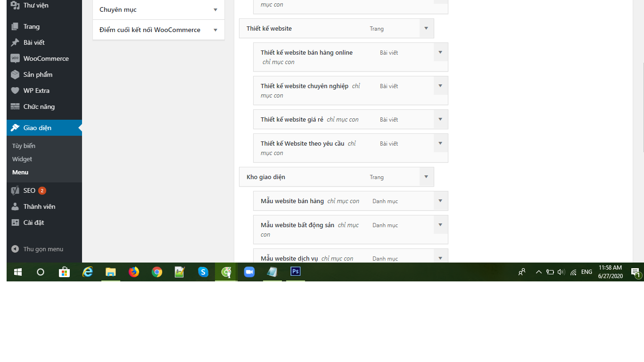Go to the Trang admin section
This screenshot has width=644, height=362.
[31, 26]
